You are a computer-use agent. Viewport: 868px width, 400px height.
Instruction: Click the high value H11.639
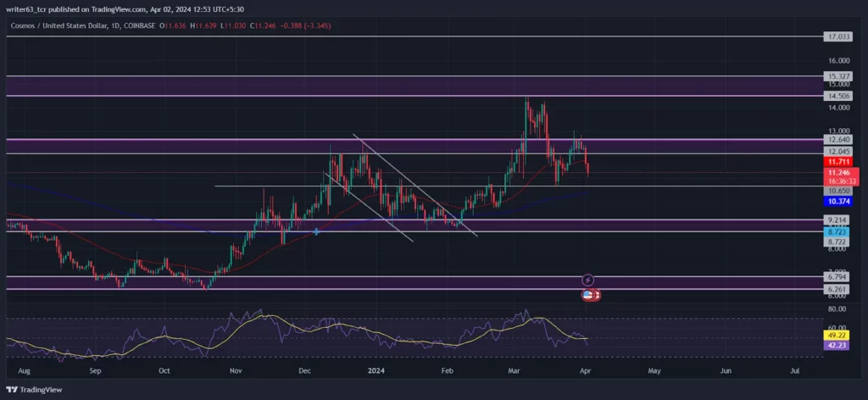click(x=204, y=25)
